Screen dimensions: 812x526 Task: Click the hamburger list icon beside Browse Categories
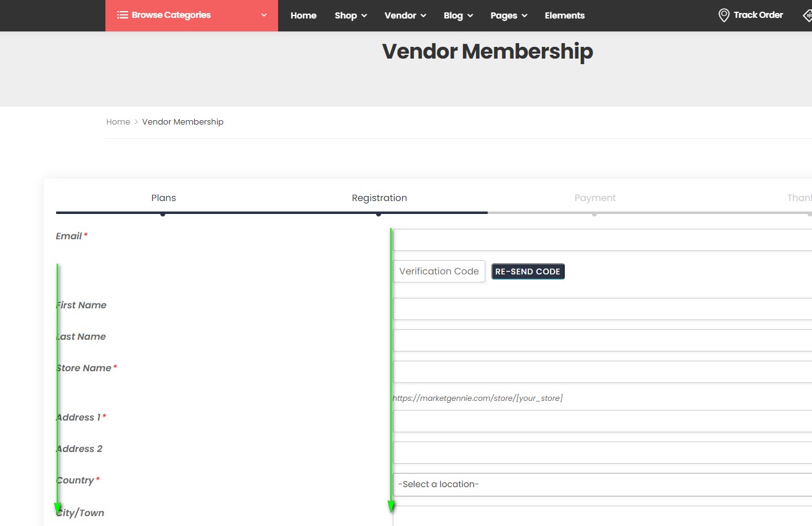tap(123, 15)
